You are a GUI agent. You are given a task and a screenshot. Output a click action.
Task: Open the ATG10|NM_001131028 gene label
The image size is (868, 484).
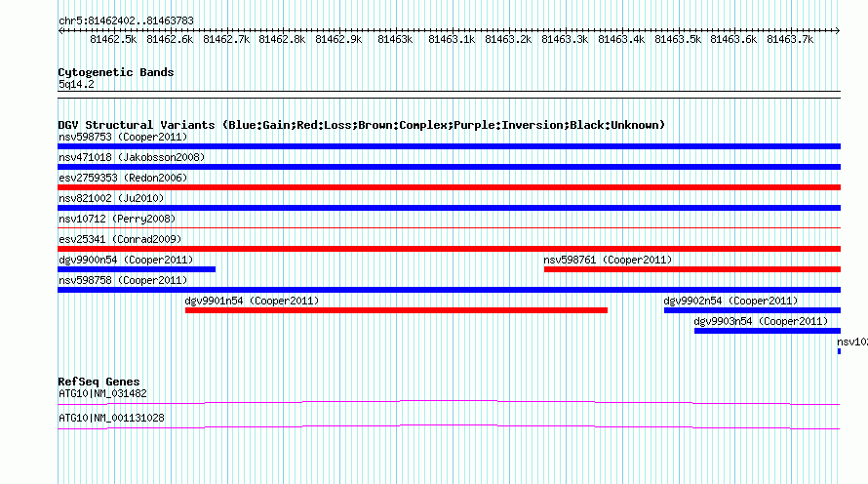(x=111, y=418)
